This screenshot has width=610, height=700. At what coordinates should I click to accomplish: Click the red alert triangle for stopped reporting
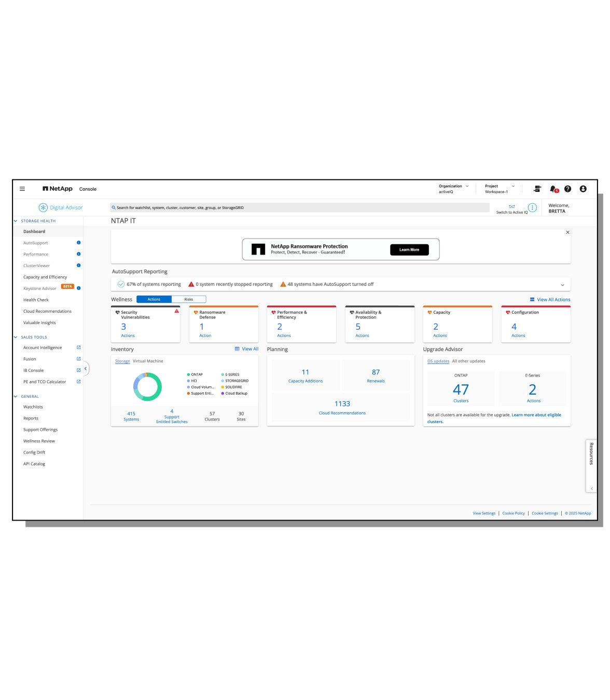point(191,284)
